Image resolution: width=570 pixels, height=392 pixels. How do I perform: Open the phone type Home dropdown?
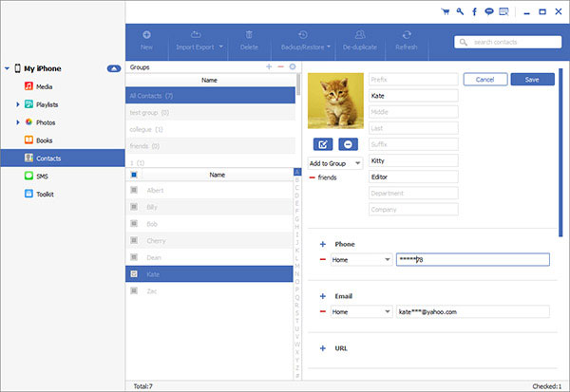361,259
